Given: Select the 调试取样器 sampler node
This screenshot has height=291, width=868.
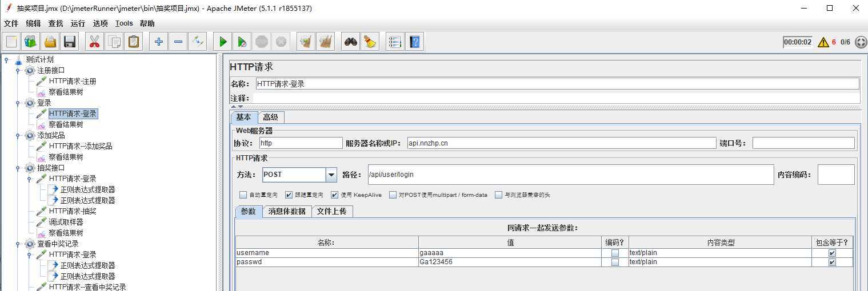Looking at the screenshot, I should pyautogui.click(x=66, y=222).
